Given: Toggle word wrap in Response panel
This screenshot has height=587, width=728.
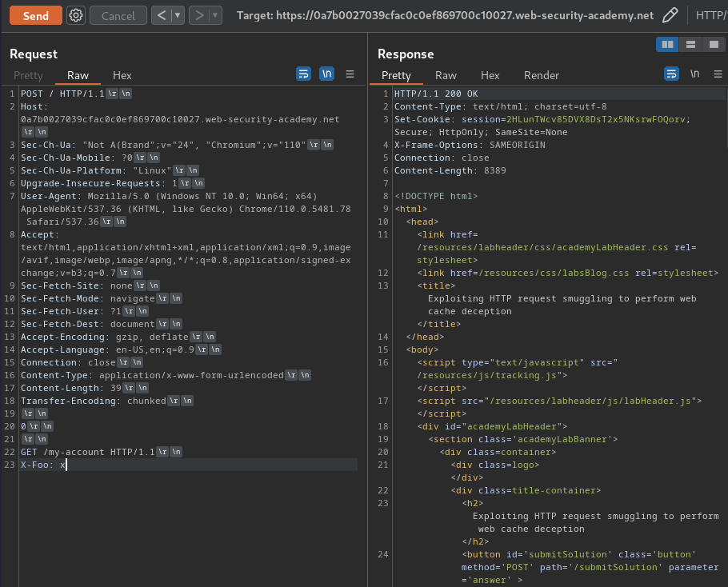Looking at the screenshot, I should [671, 74].
